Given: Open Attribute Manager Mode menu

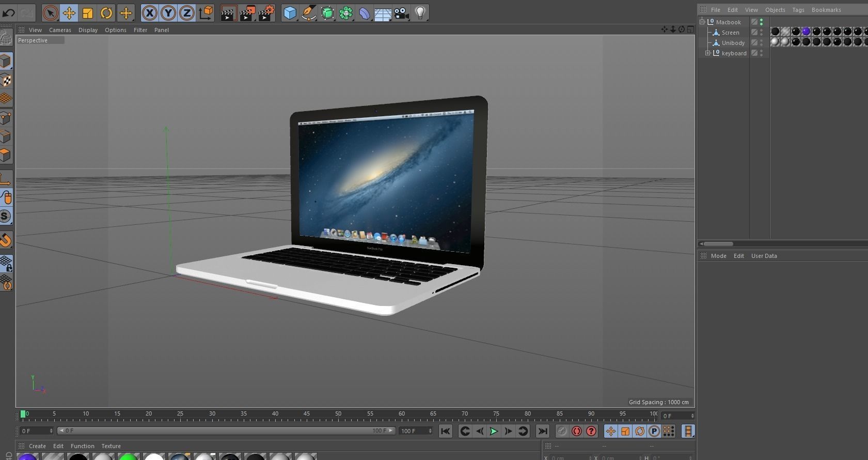Looking at the screenshot, I should point(718,256).
